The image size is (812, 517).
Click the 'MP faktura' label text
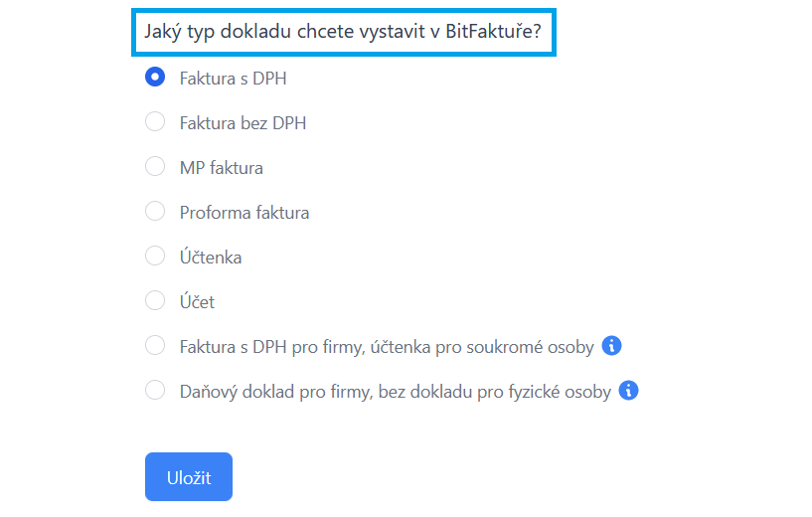pyautogui.click(x=222, y=168)
